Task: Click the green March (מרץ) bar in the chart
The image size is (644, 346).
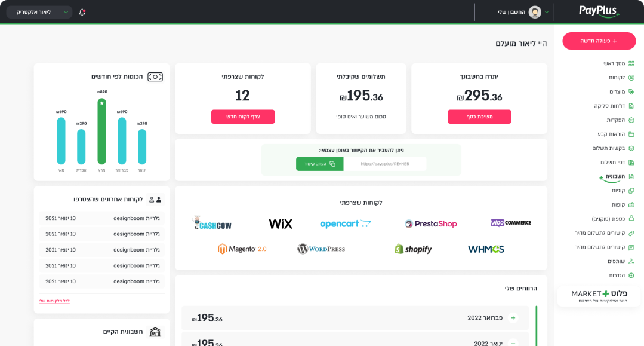Action: [x=101, y=131]
